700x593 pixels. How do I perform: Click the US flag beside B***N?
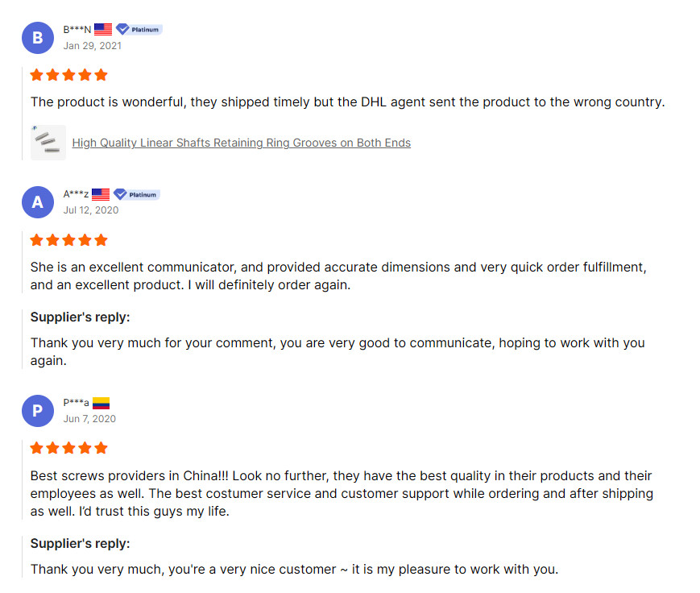click(x=103, y=30)
